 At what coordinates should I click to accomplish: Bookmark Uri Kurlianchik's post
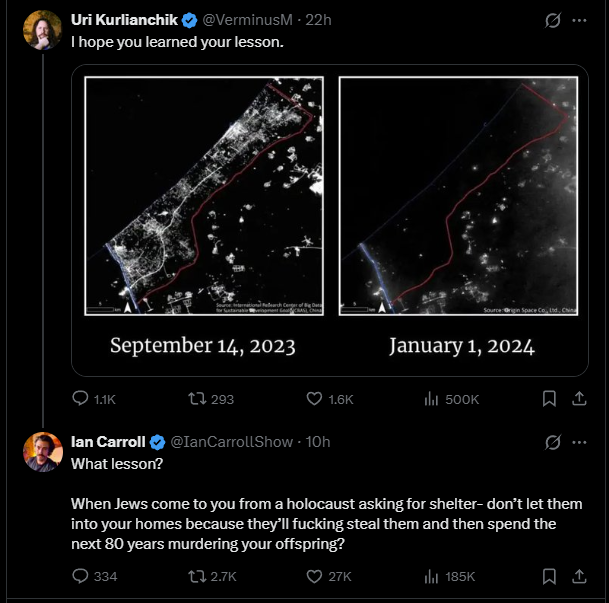click(x=549, y=399)
